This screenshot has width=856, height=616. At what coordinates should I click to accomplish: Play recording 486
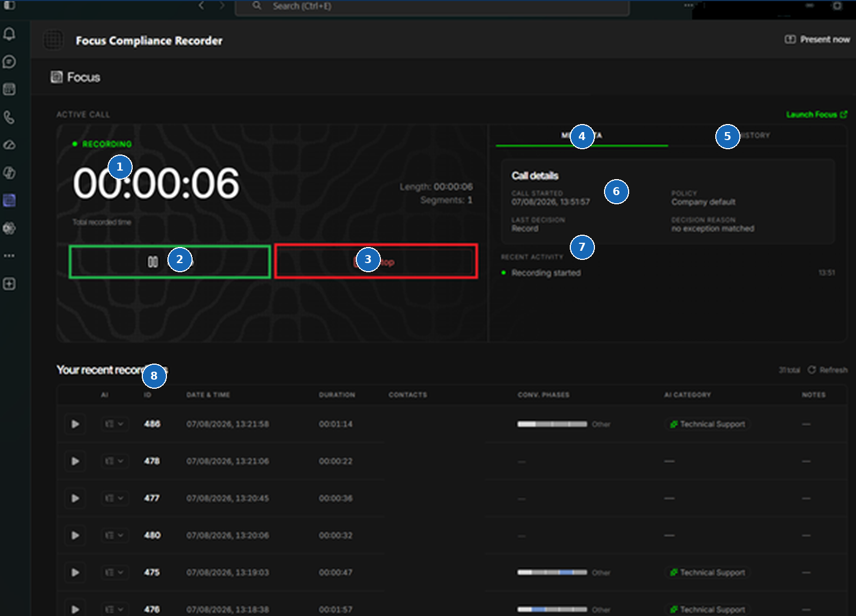click(x=75, y=424)
